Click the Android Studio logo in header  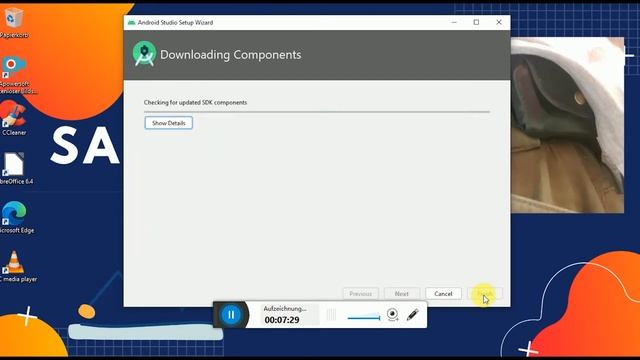144,54
